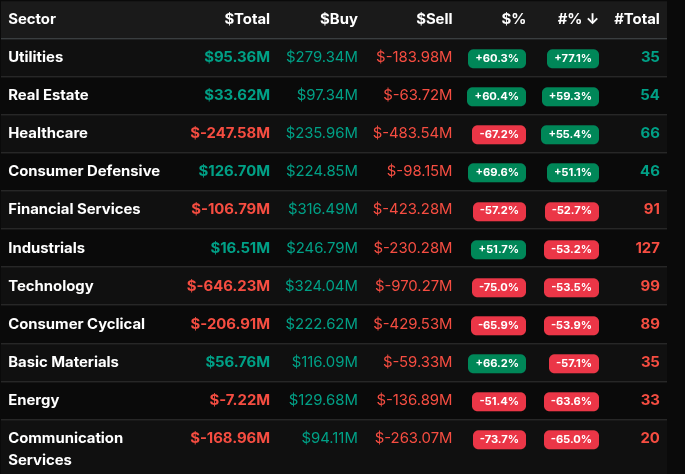The height and width of the screenshot is (474, 685).
Task: Select the Consumer Cyclical sector
Action: (x=76, y=324)
